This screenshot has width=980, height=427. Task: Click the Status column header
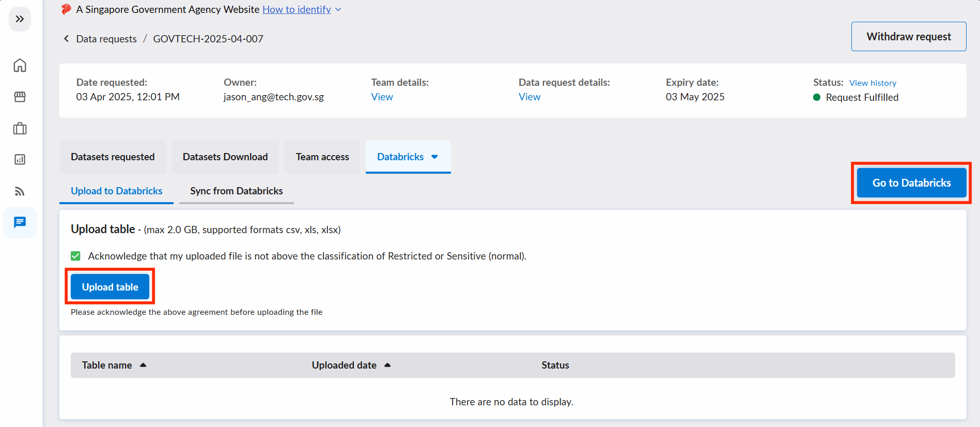click(x=555, y=365)
